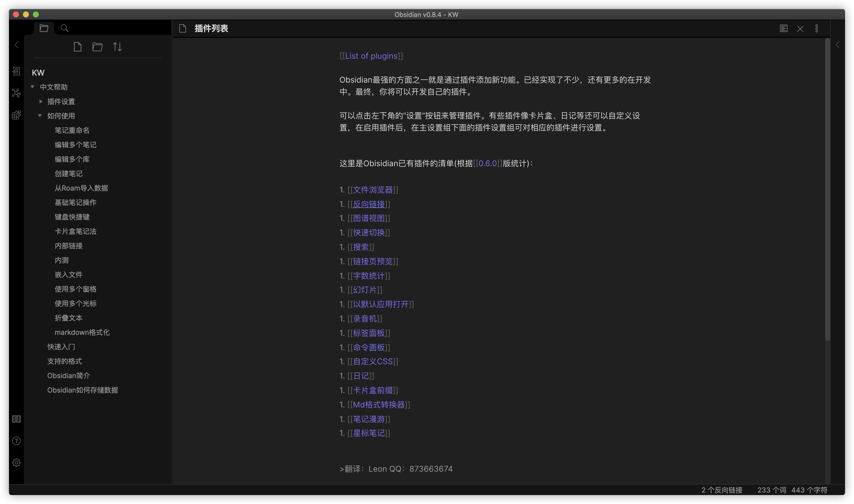Screen dimensions: 854x504
Task: Follow the 链接页预览 link
Action: tap(373, 261)
